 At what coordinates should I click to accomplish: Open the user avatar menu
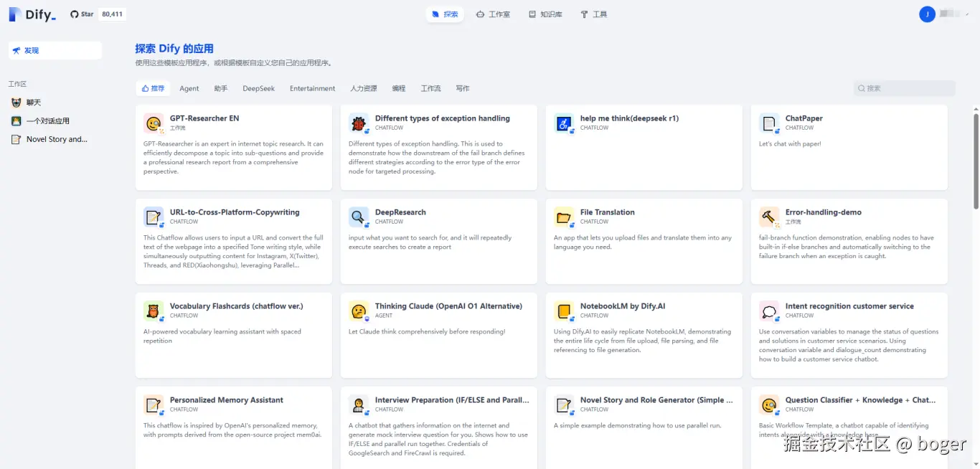[927, 14]
